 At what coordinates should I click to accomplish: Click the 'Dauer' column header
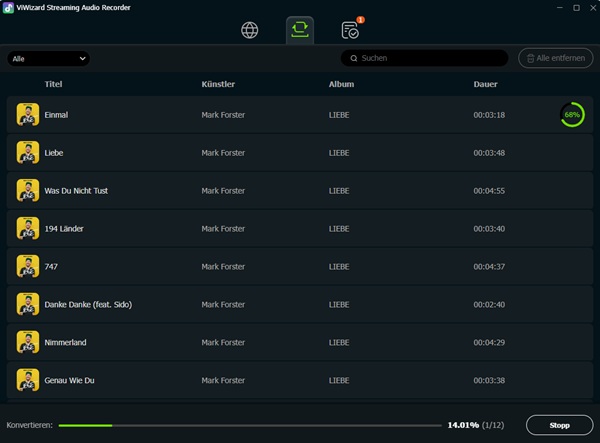coord(485,84)
